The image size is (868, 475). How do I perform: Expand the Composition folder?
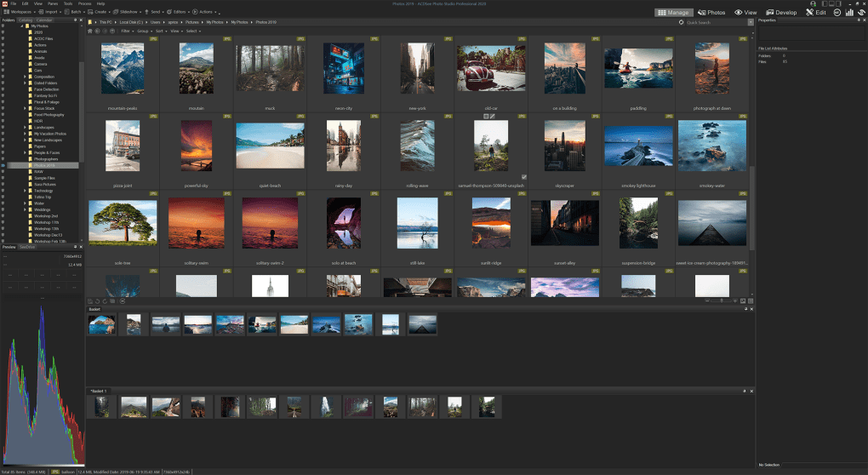[x=25, y=77]
